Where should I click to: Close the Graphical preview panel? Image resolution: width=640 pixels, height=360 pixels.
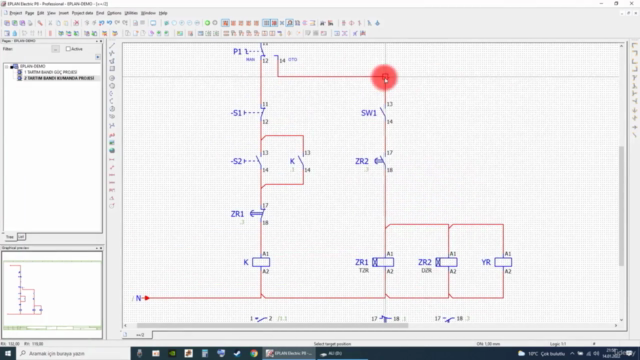click(x=101, y=248)
